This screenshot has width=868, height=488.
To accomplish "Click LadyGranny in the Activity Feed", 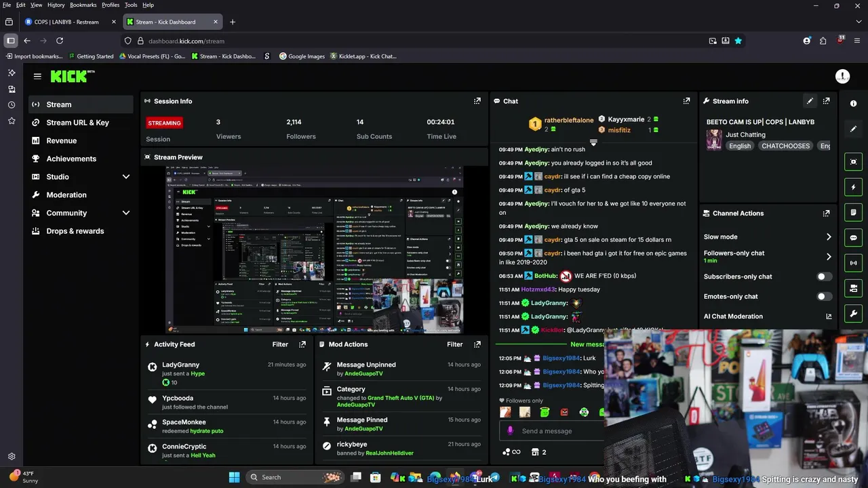I will click(x=180, y=365).
